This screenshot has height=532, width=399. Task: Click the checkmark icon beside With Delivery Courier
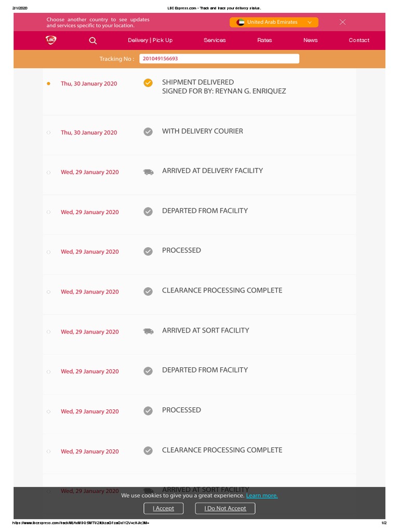click(x=148, y=132)
